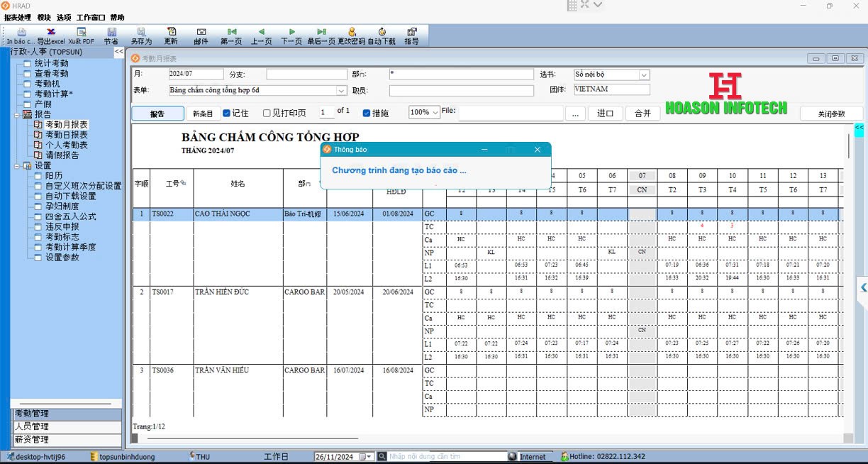Collapse the 报告 tree node
The width and height of the screenshot is (868, 464).
point(18,114)
